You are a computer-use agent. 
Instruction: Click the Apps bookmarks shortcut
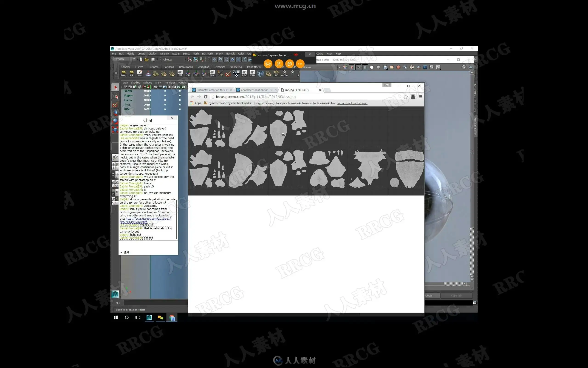(x=196, y=103)
